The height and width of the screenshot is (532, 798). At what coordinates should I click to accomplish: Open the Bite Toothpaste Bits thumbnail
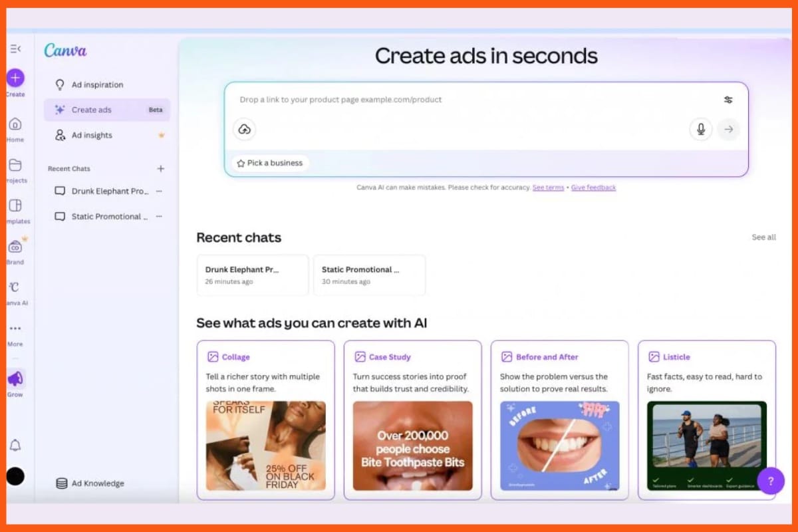413,446
